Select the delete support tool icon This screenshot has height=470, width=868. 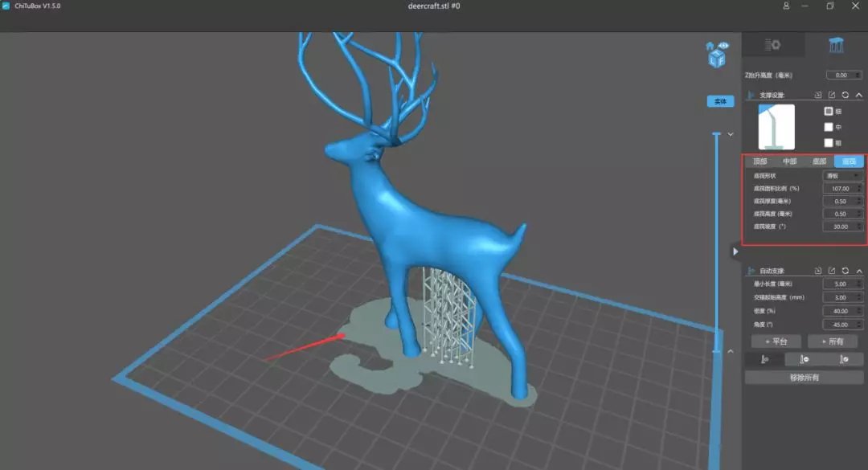pos(804,359)
